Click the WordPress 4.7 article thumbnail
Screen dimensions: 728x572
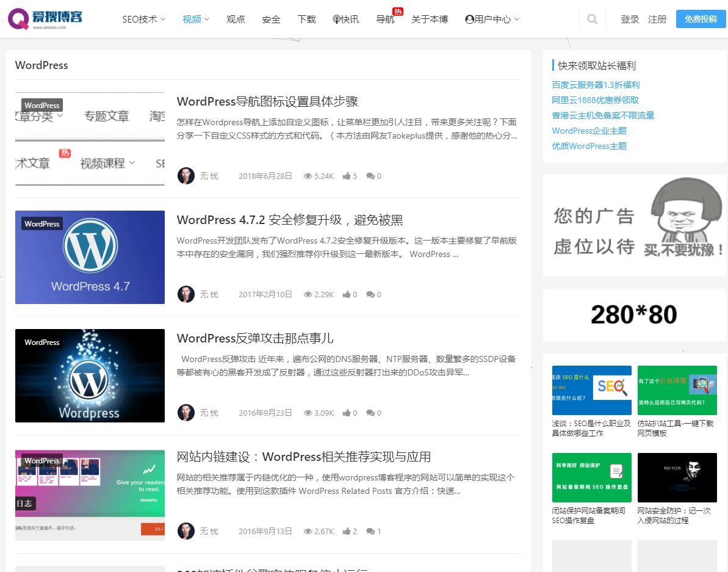tap(90, 257)
